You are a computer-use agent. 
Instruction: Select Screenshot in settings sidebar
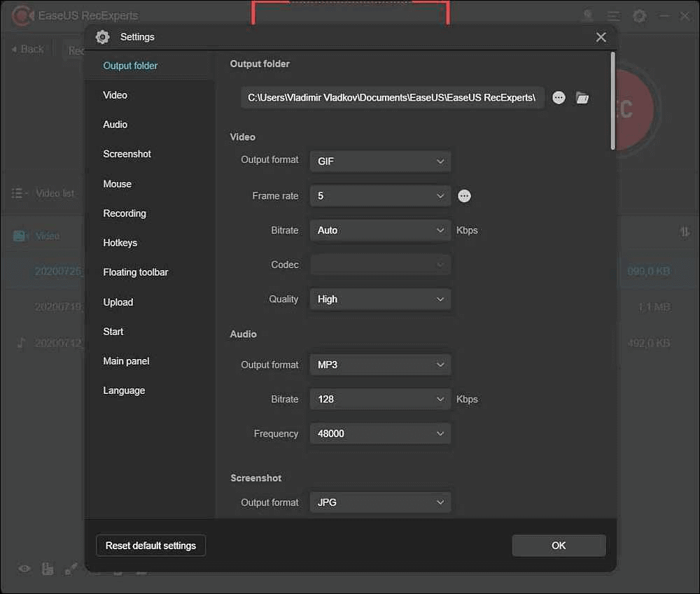coord(127,154)
